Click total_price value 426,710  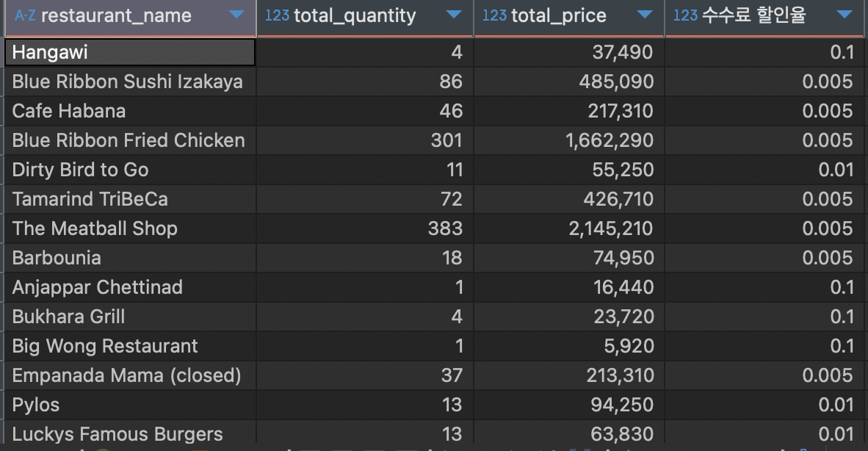[618, 199]
